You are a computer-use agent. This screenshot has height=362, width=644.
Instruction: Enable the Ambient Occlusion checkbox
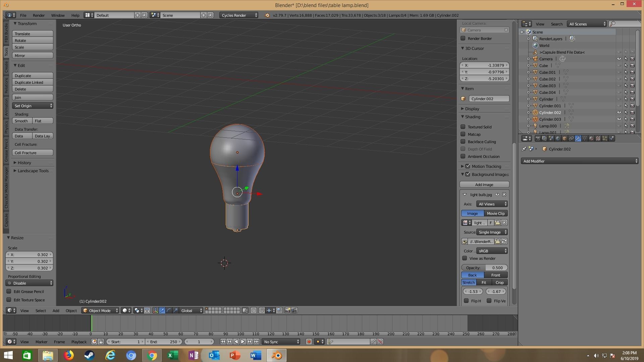(x=463, y=156)
